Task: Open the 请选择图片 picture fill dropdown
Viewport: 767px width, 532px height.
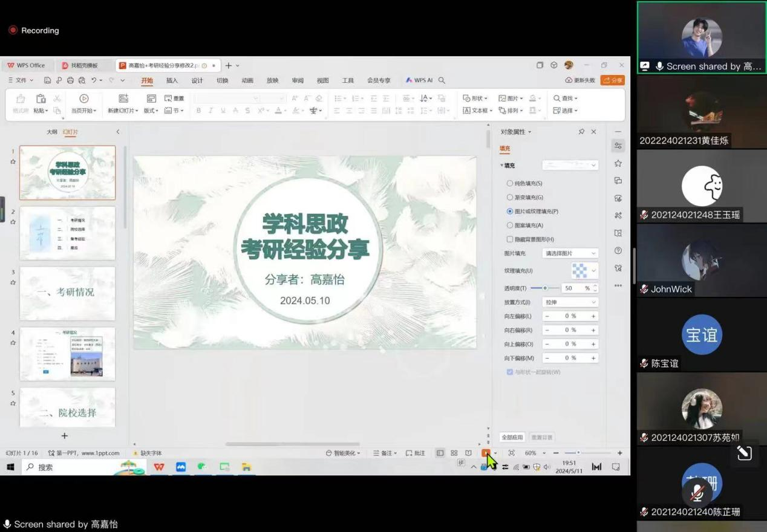Action: click(x=570, y=253)
